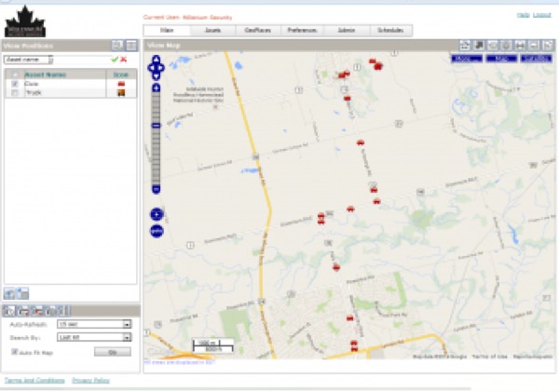Viewport: 559px width, 392px height.
Task: Click the first icon in the View Map toolbar
Action: click(x=465, y=46)
